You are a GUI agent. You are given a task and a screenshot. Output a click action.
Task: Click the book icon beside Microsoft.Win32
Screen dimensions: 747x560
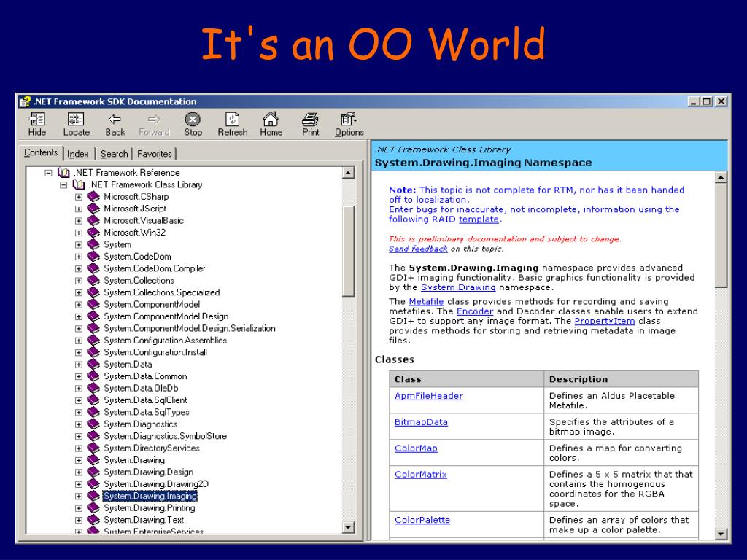pyautogui.click(x=93, y=233)
